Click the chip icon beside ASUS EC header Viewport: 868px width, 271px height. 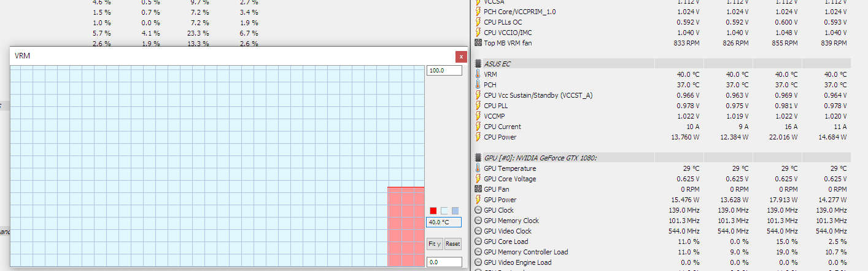click(478, 64)
